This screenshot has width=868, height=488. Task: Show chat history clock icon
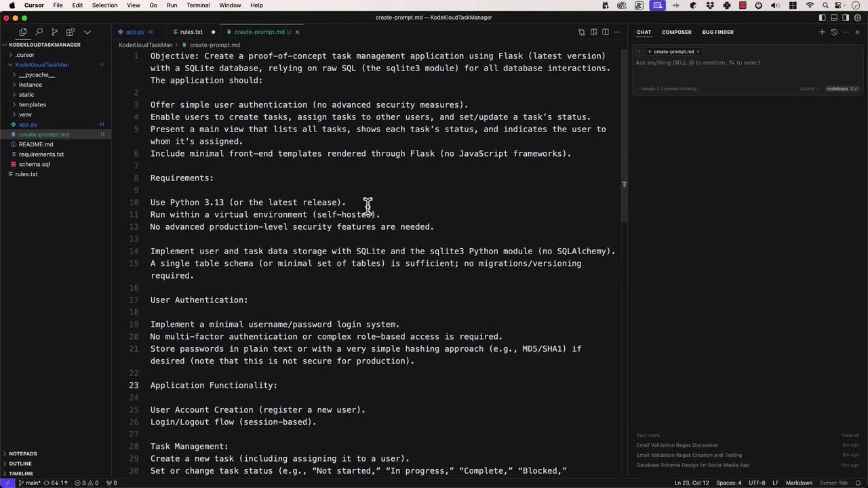point(834,32)
